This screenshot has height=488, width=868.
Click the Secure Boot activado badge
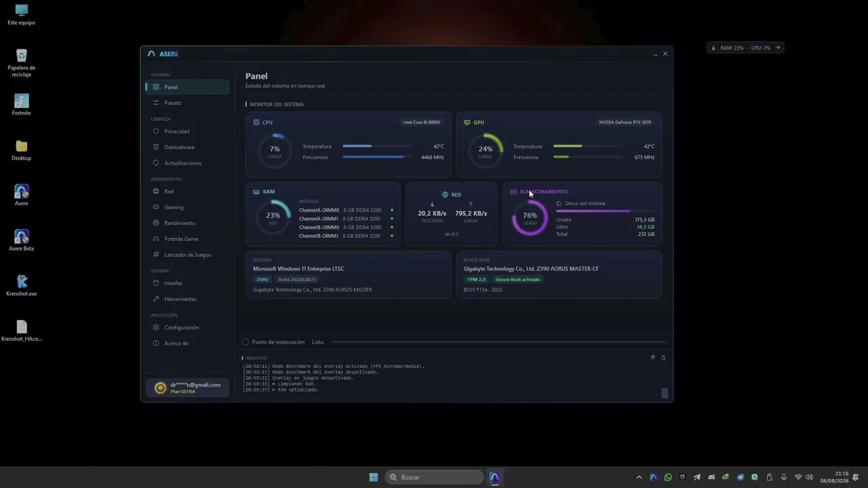[x=517, y=280]
